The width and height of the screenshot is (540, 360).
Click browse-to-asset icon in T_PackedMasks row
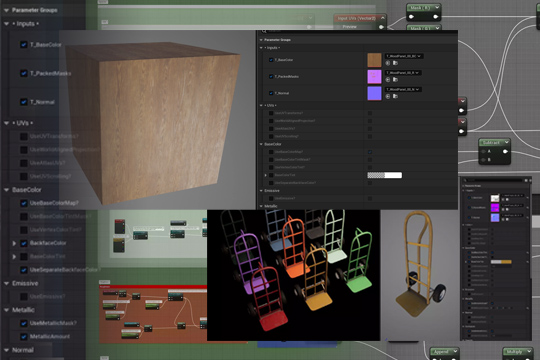coord(395,80)
